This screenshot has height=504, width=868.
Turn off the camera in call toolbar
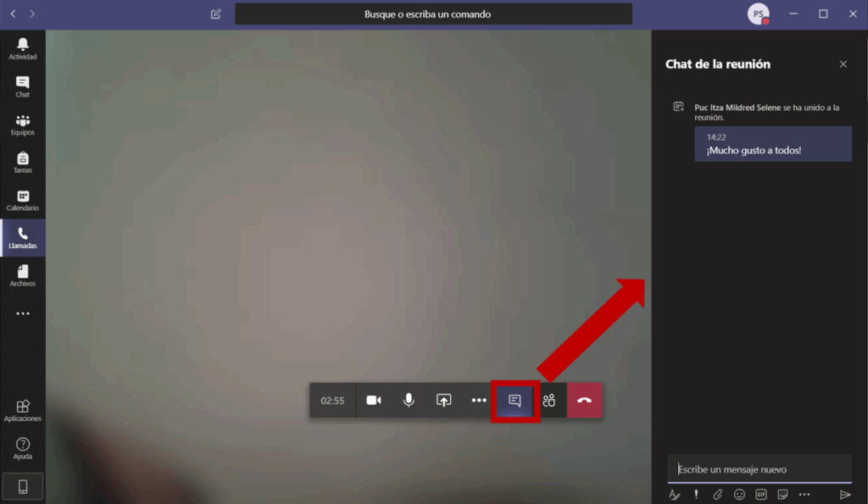point(373,401)
